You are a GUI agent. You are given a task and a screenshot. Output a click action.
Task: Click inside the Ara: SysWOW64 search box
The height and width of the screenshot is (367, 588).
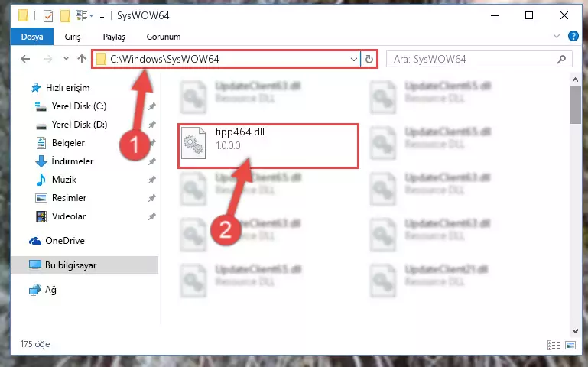[473, 59]
